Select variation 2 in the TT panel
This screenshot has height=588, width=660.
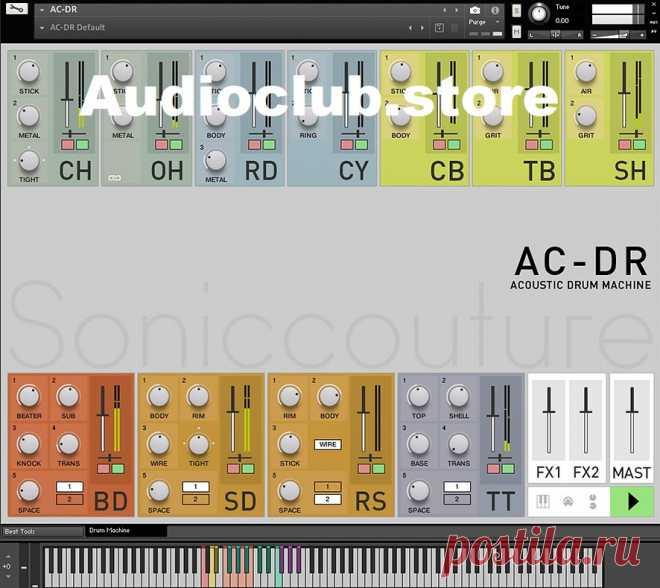click(457, 500)
